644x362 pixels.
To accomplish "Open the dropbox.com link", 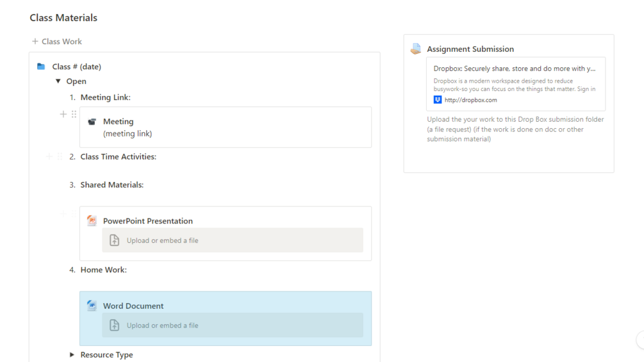I will point(470,100).
